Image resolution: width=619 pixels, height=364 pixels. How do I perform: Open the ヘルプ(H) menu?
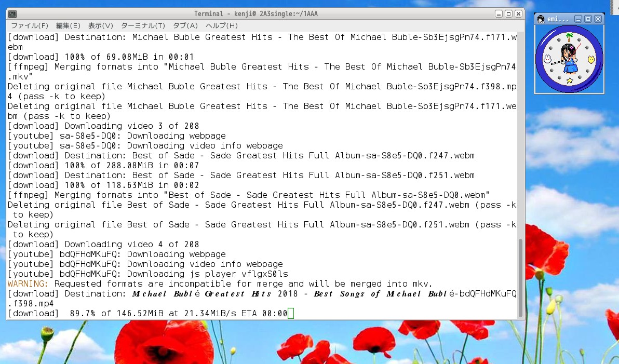pyautogui.click(x=222, y=25)
